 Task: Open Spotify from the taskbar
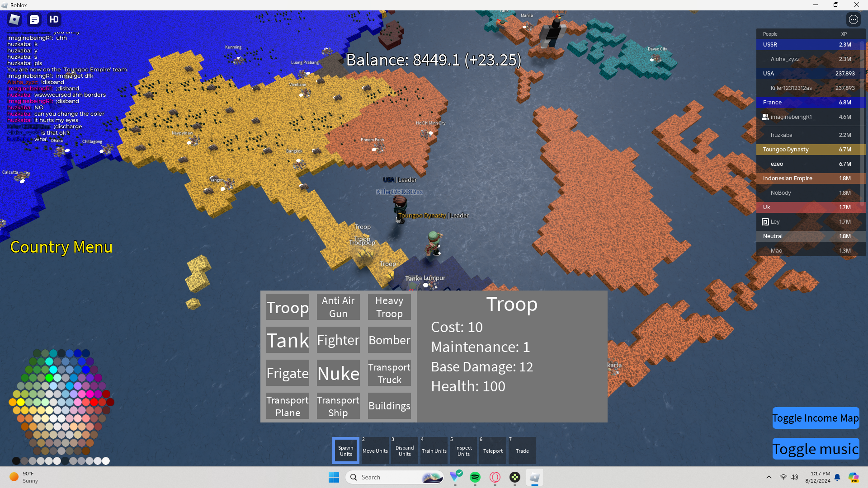pyautogui.click(x=475, y=477)
